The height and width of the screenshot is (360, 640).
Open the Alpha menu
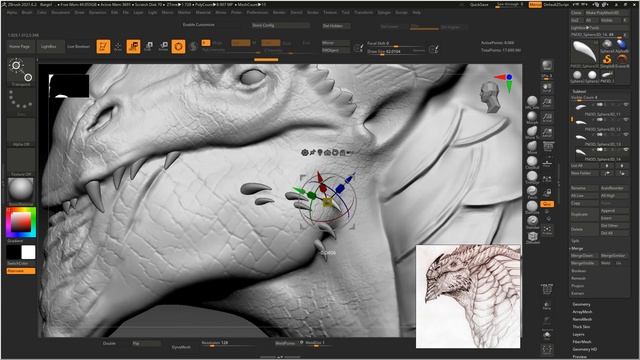click(12, 13)
